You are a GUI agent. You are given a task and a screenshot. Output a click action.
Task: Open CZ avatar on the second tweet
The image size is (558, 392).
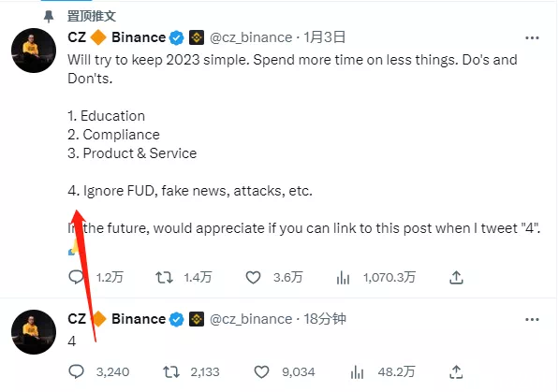click(34, 332)
